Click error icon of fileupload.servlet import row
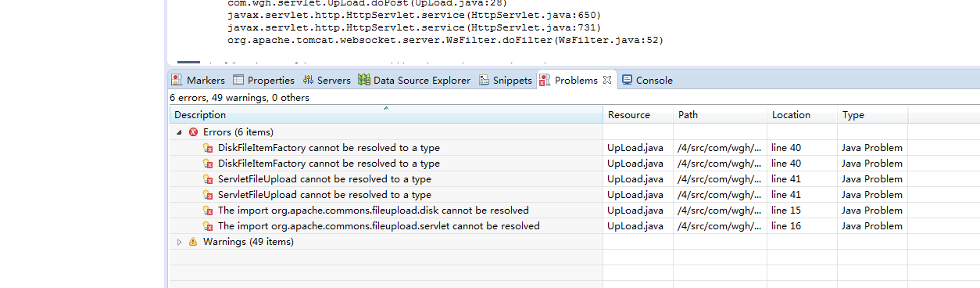The width and height of the screenshot is (980, 288). pos(208,226)
